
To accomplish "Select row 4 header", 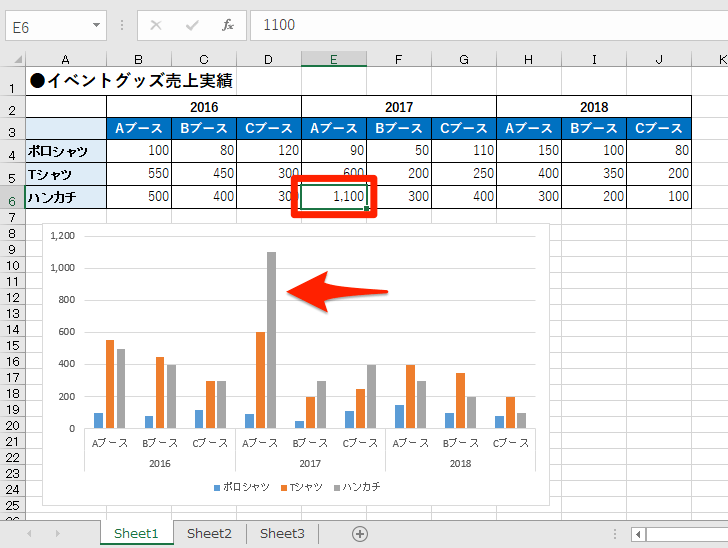I will (x=12, y=151).
